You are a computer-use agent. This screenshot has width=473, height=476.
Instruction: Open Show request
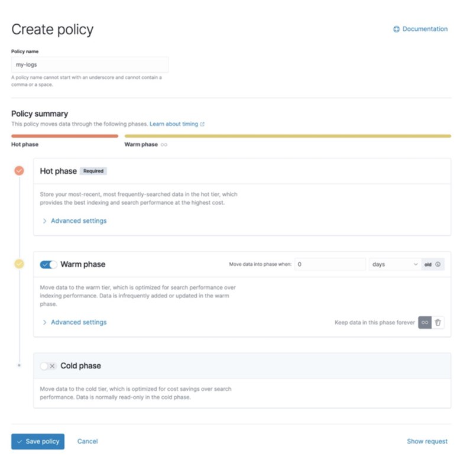click(x=426, y=441)
